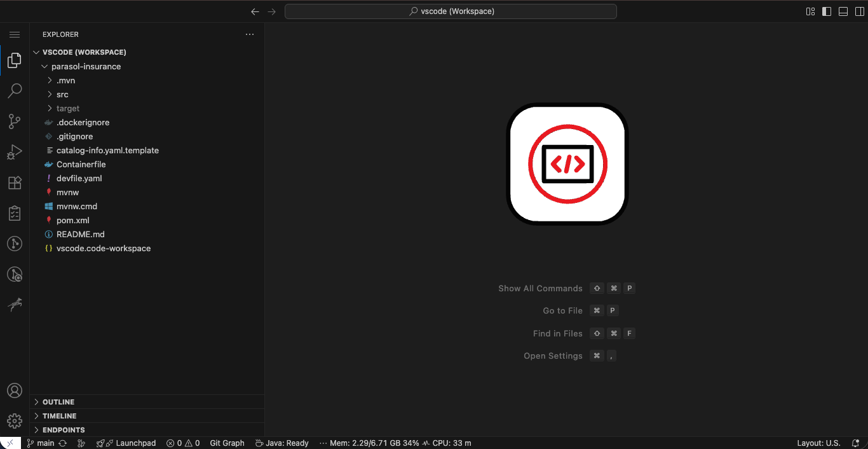Open the git branch with gear activity icon

tap(15, 274)
